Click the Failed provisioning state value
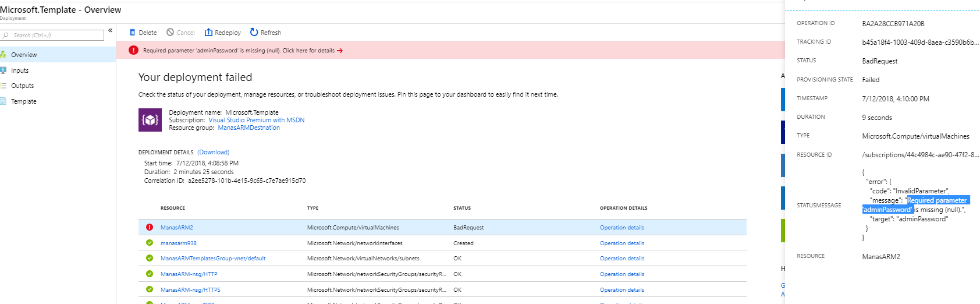This screenshot has height=304, width=980. pos(871,80)
